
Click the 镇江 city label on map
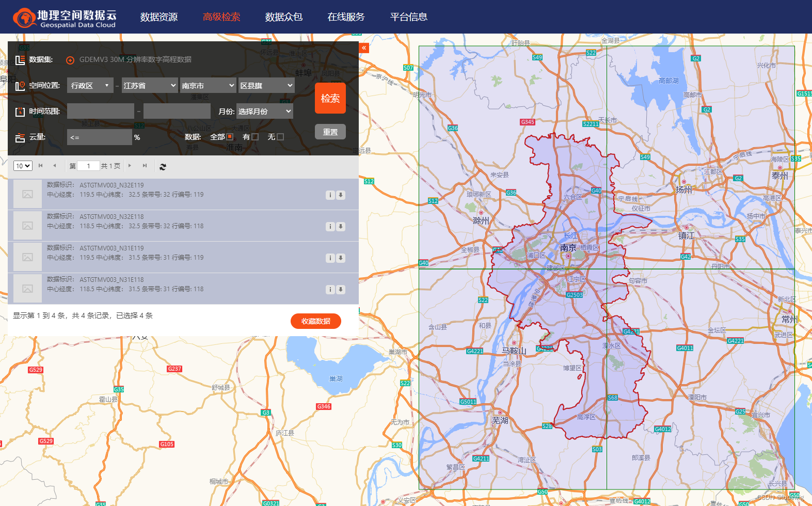tap(686, 235)
